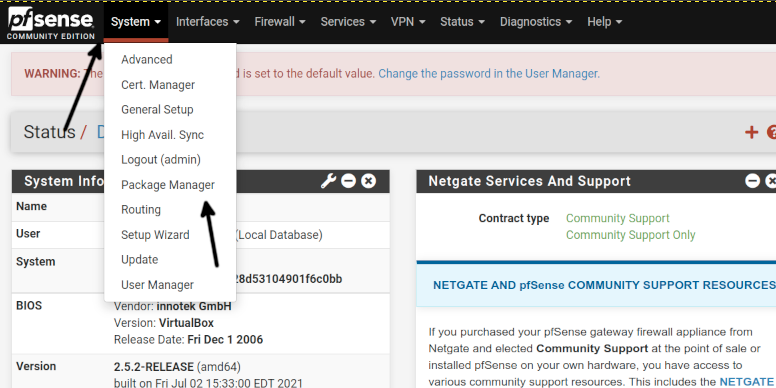The width and height of the screenshot is (776, 388).
Task: Click 'Vendor: innotek GmbH' BIOS text
Action: pos(172,306)
